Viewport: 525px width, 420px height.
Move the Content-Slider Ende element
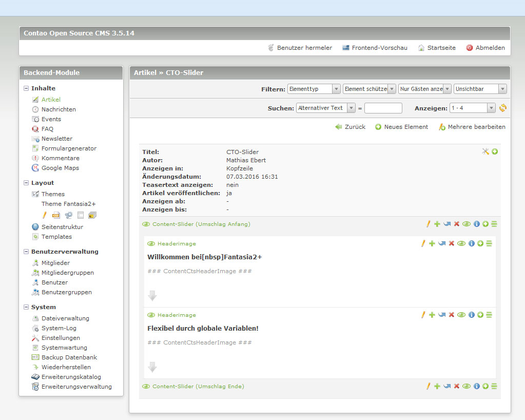446,386
